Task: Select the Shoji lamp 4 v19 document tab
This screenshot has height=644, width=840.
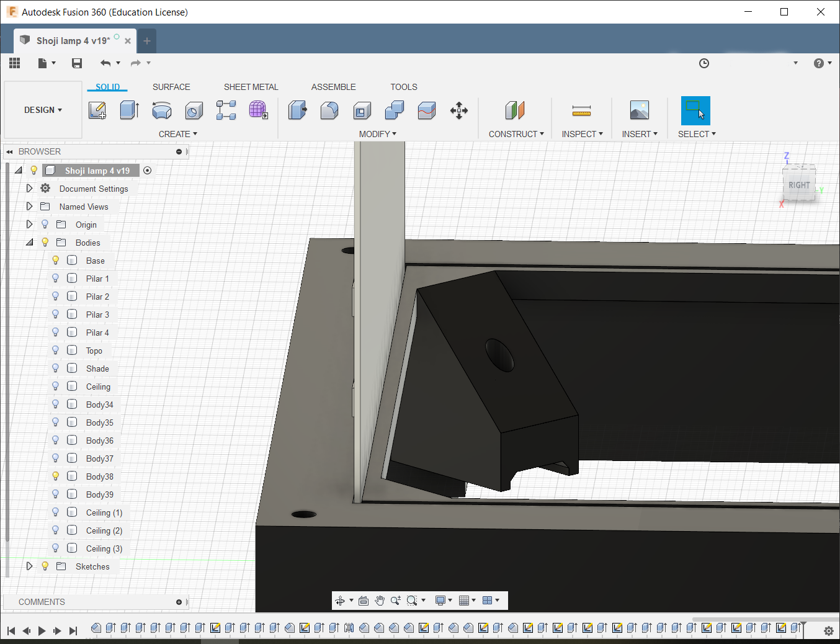Action: [73, 41]
